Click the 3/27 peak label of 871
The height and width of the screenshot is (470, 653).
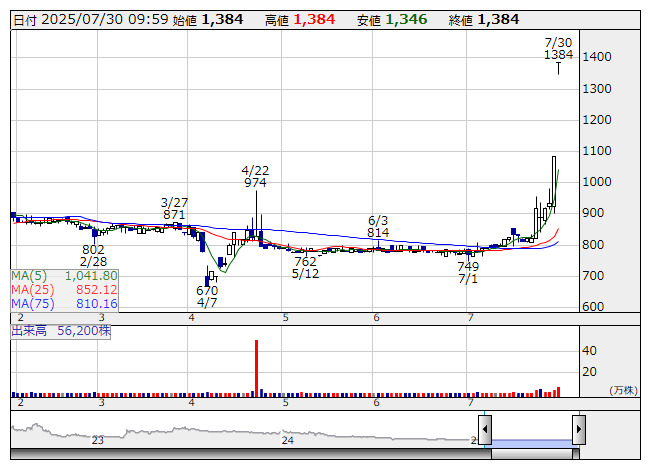174,208
